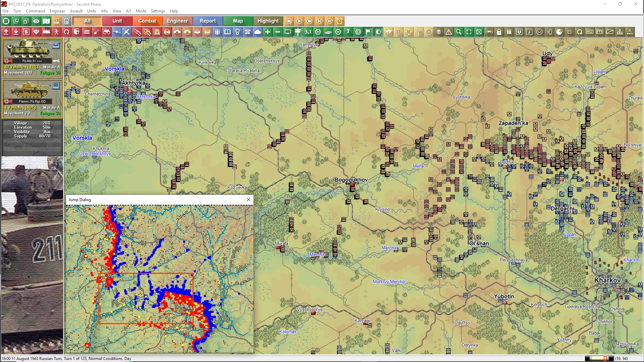Toggle the flag objectives display
The height and width of the screenshot is (362, 644).
tap(368, 32)
